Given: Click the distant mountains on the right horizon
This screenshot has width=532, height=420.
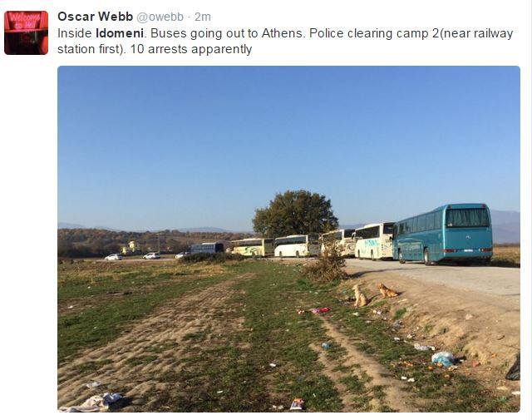Looking at the screenshot, I should point(505,226).
